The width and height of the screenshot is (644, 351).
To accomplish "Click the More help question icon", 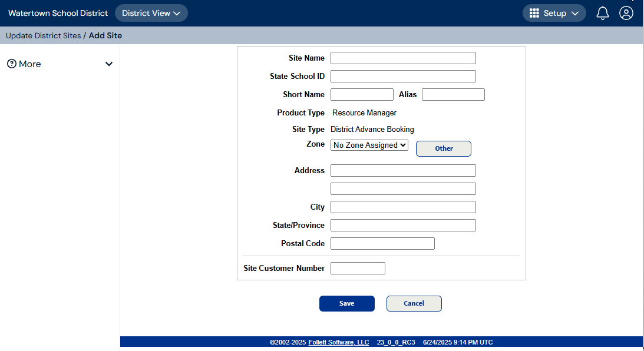I will (11, 64).
